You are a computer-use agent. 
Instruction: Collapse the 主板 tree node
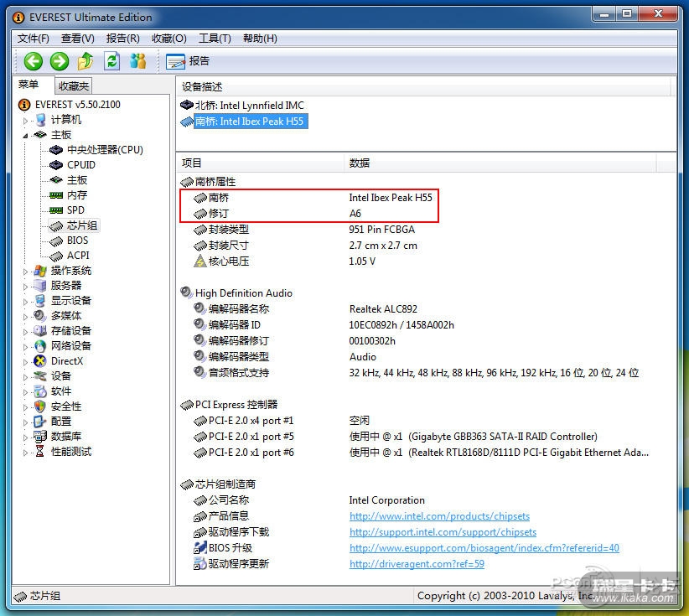25,135
